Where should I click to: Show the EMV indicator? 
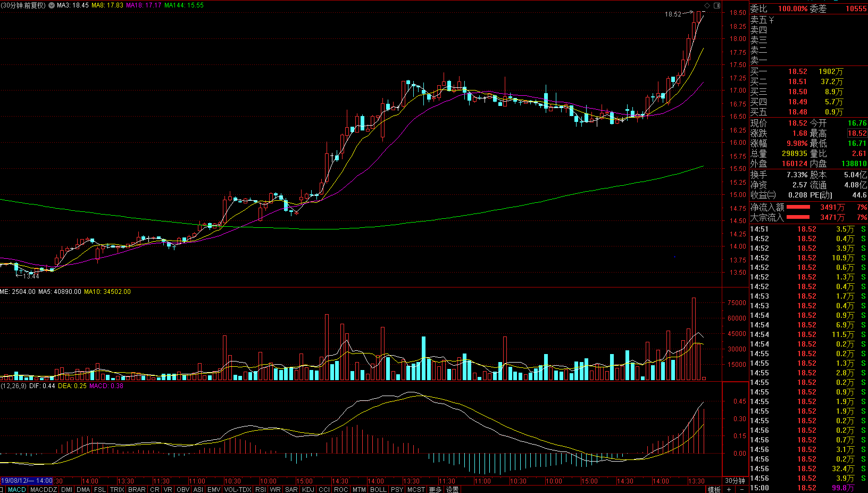214,489
